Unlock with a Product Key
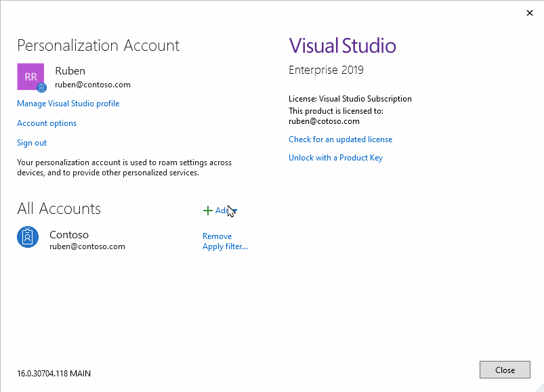Viewport: 544px width, 392px height. click(x=335, y=157)
